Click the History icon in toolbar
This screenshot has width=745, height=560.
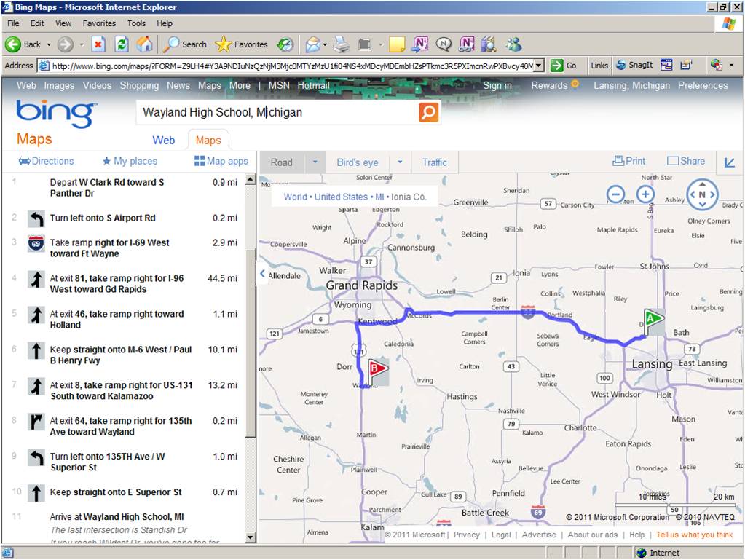coord(285,44)
